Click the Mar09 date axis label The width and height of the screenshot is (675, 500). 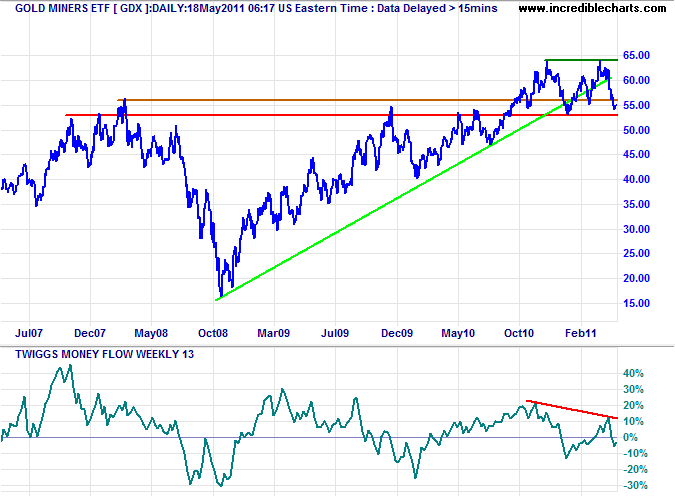[274, 333]
